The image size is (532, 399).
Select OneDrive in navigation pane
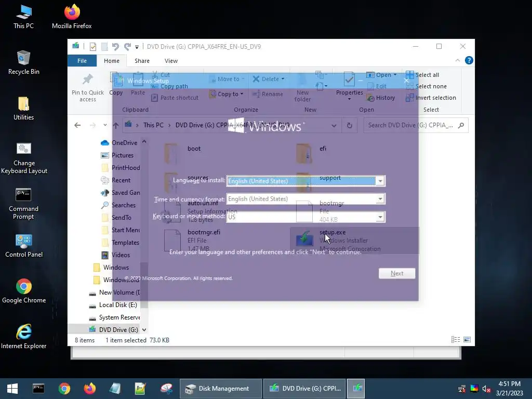(x=119, y=143)
